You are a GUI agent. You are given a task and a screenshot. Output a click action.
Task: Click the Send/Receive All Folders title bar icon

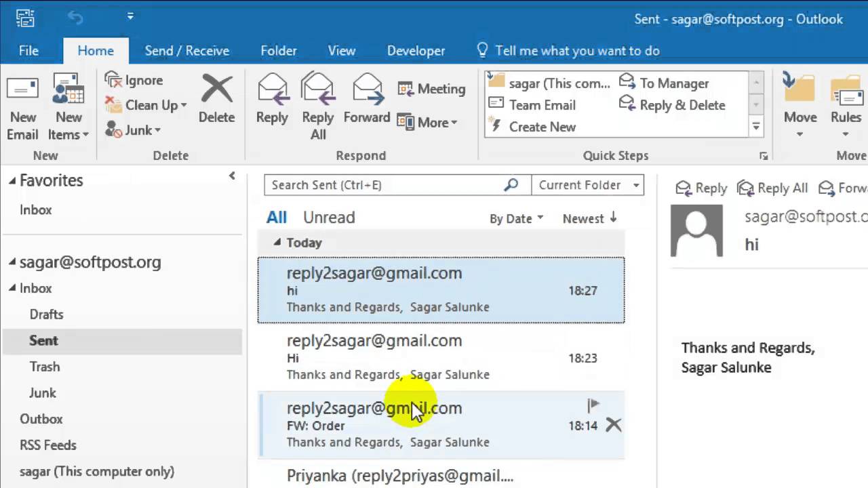25,17
